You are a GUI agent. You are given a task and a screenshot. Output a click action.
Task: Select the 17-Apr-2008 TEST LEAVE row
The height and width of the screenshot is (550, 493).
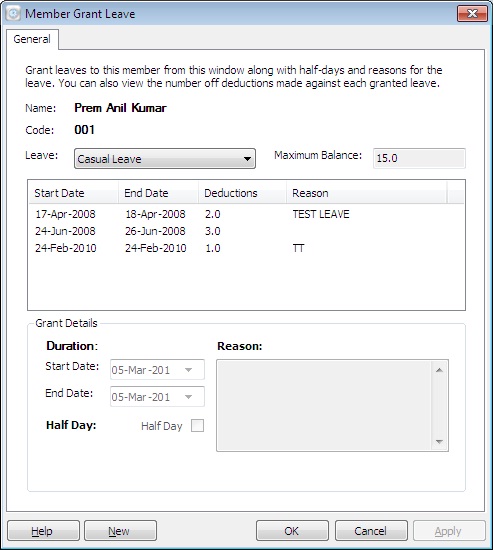pyautogui.click(x=246, y=214)
